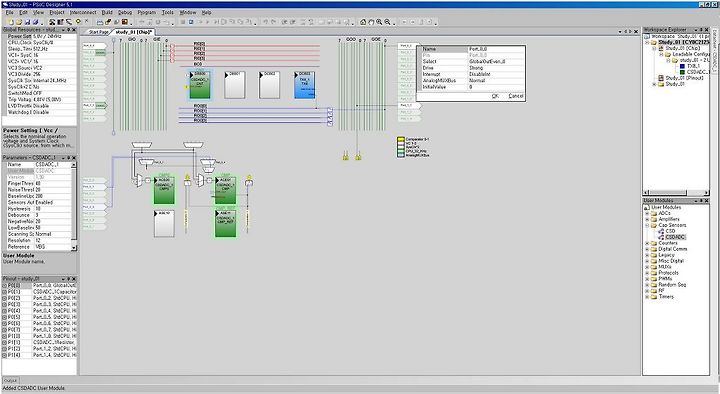Image resolution: width=720 pixels, height=394 pixels.
Task: Click CSDADC module in User Modules tree
Action: click(675, 237)
